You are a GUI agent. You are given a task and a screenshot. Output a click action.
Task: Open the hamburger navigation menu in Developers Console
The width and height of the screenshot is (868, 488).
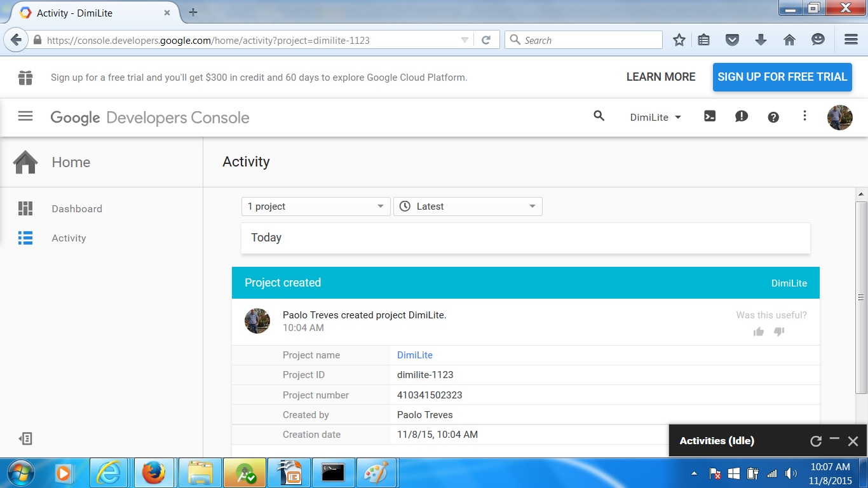pyautogui.click(x=25, y=116)
